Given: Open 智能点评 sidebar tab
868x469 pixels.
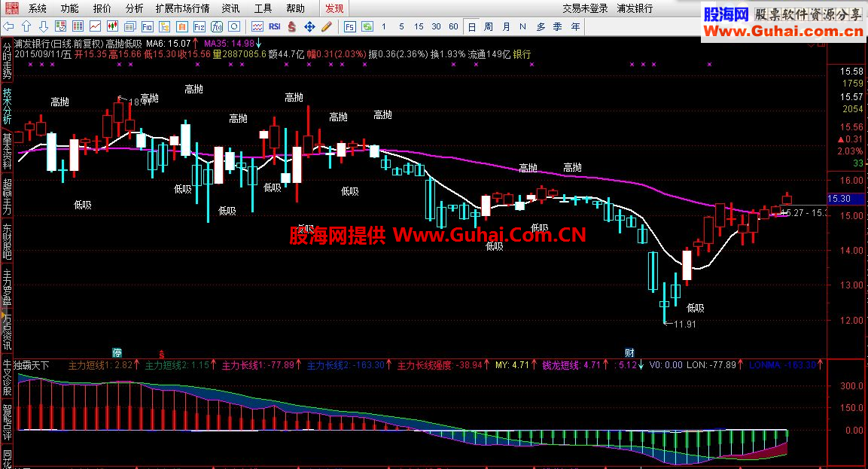Looking at the screenshot, I should coord(7,422).
